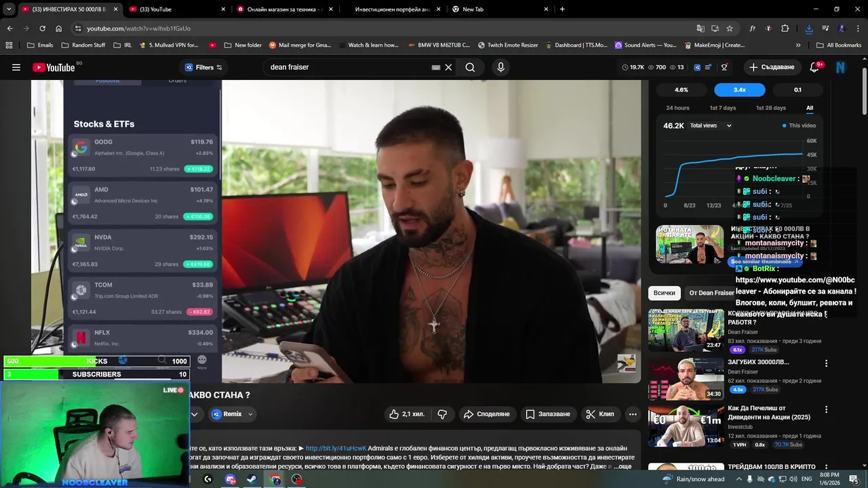Screen dimensions: 868x488
Task: Open the vidIQ Remix dropdown
Action: 233,414
